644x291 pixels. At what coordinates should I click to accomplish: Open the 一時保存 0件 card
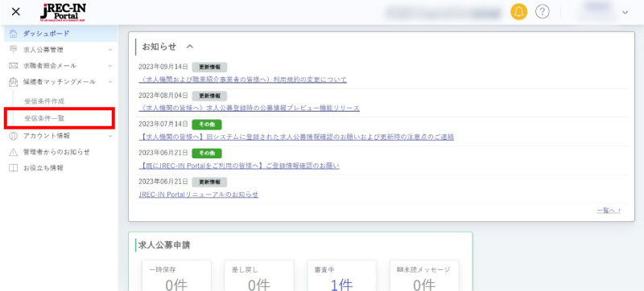176,276
